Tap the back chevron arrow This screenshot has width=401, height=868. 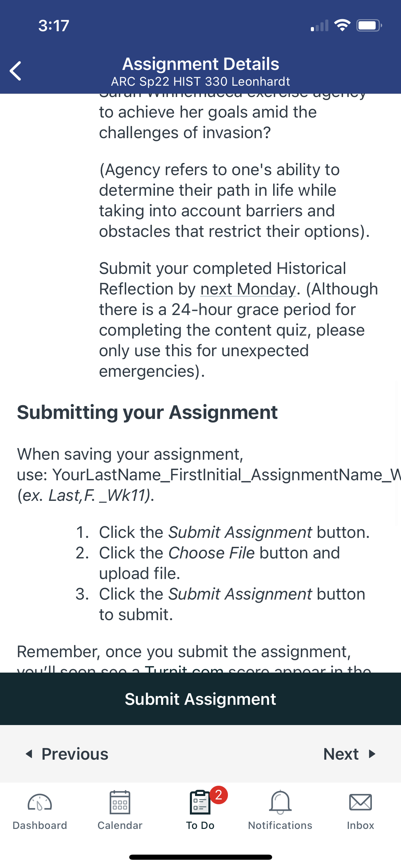coord(15,71)
